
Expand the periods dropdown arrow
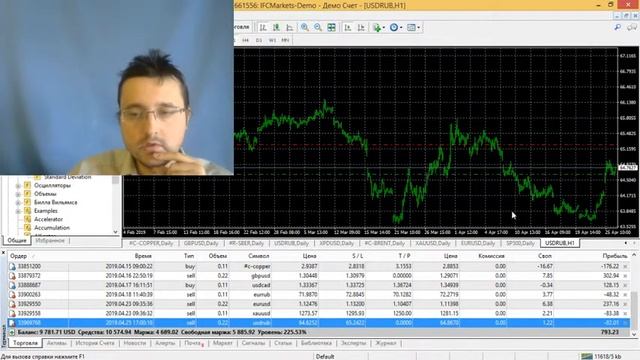tap(401, 28)
